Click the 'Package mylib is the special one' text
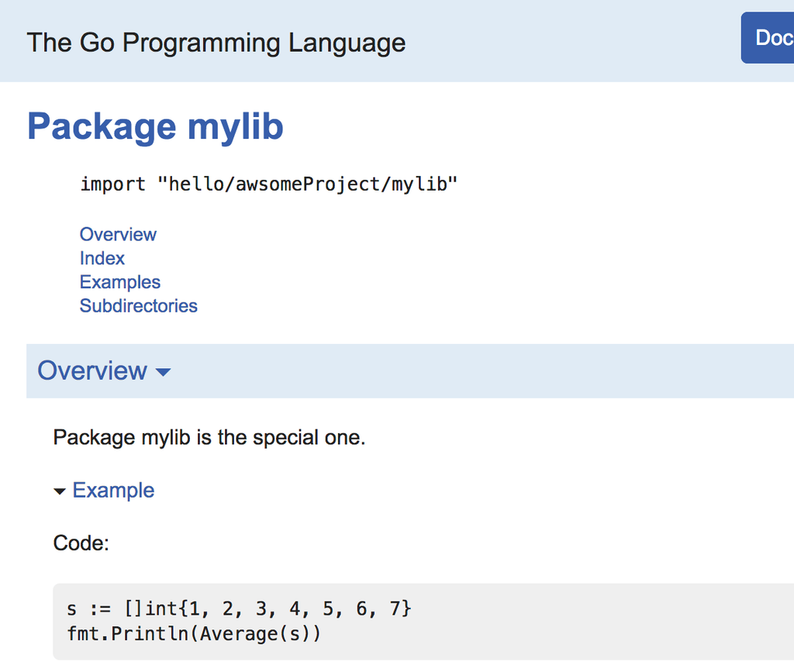This screenshot has height=672, width=794. [x=209, y=437]
